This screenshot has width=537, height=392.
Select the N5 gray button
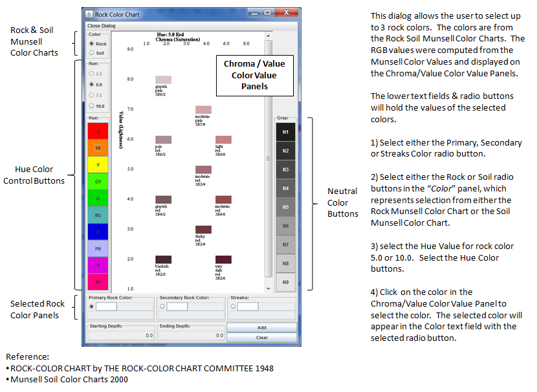point(285,207)
